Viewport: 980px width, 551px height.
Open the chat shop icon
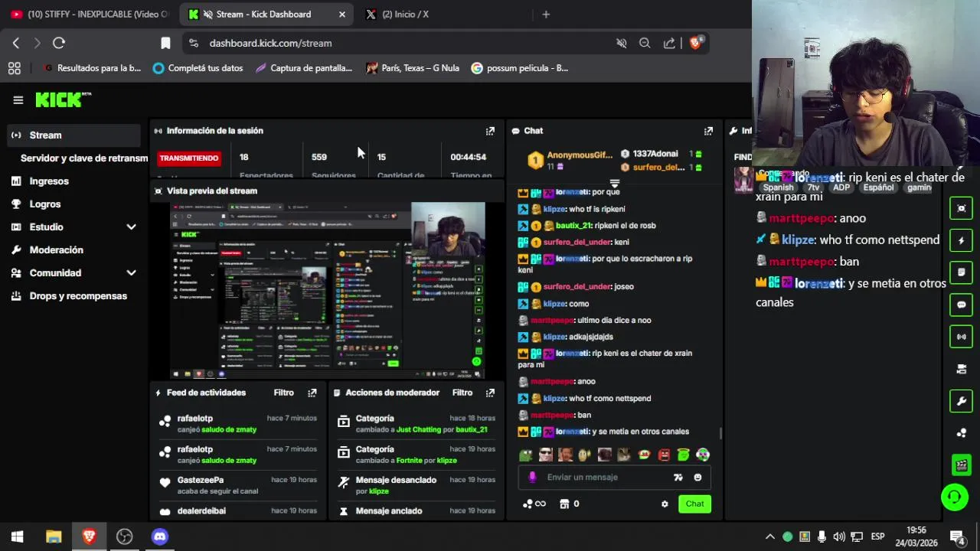[x=564, y=504]
